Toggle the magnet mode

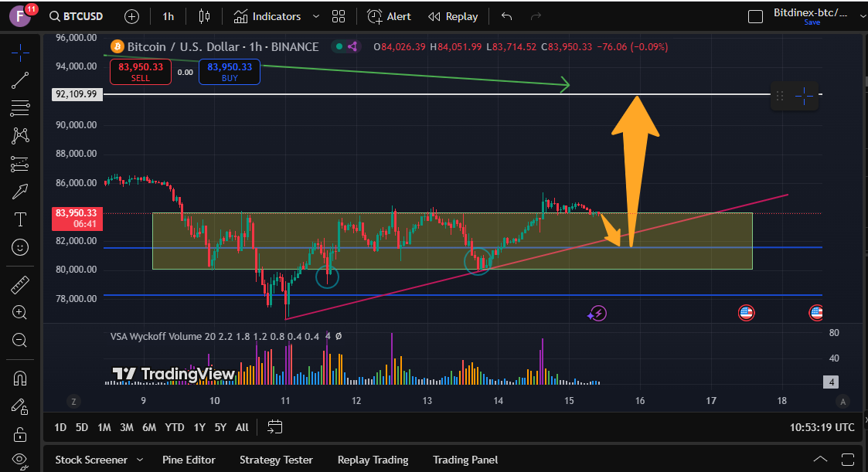pos(20,379)
